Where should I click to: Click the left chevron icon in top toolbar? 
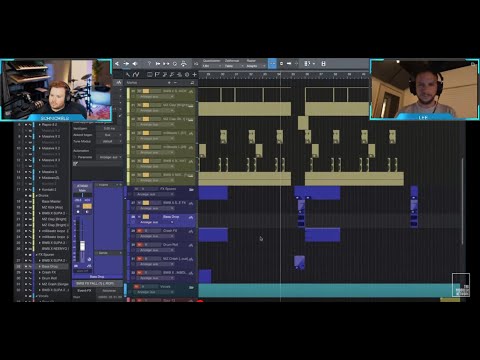click(117, 64)
